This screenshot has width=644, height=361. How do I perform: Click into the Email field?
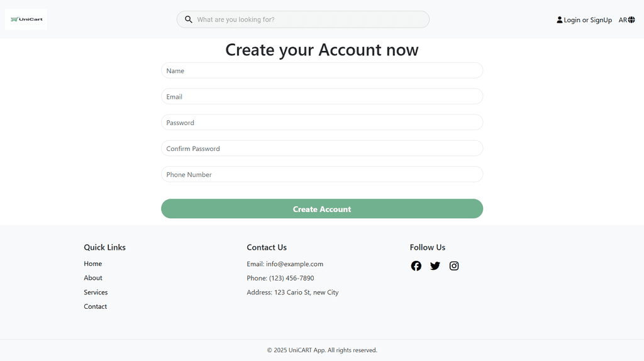(322, 97)
